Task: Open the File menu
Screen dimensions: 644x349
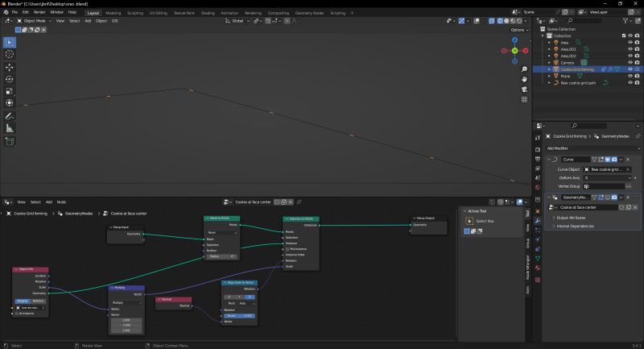Action: click(x=14, y=12)
